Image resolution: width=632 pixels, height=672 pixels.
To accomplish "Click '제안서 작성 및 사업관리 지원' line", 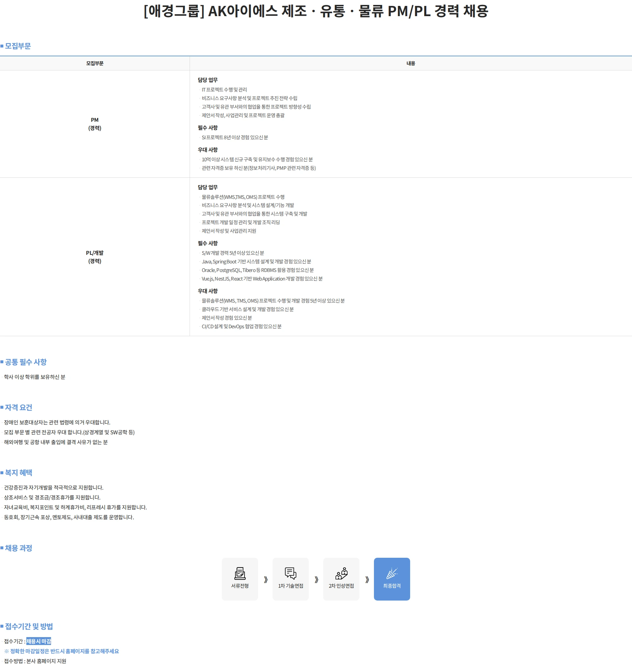I will (229, 231).
